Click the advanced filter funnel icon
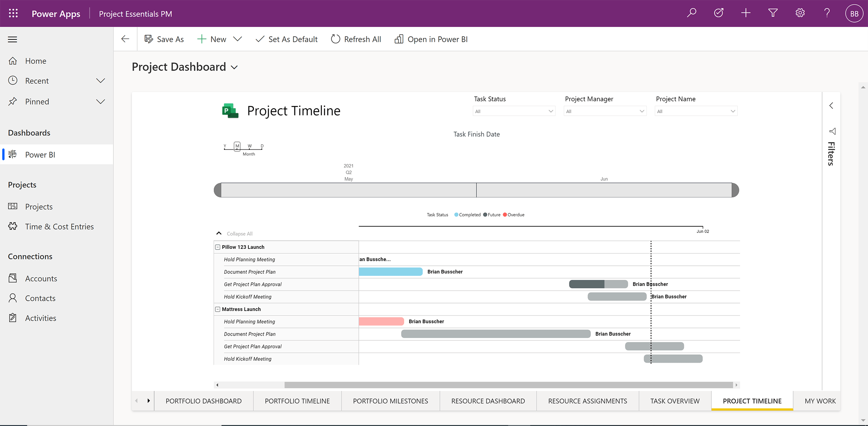 (773, 13)
